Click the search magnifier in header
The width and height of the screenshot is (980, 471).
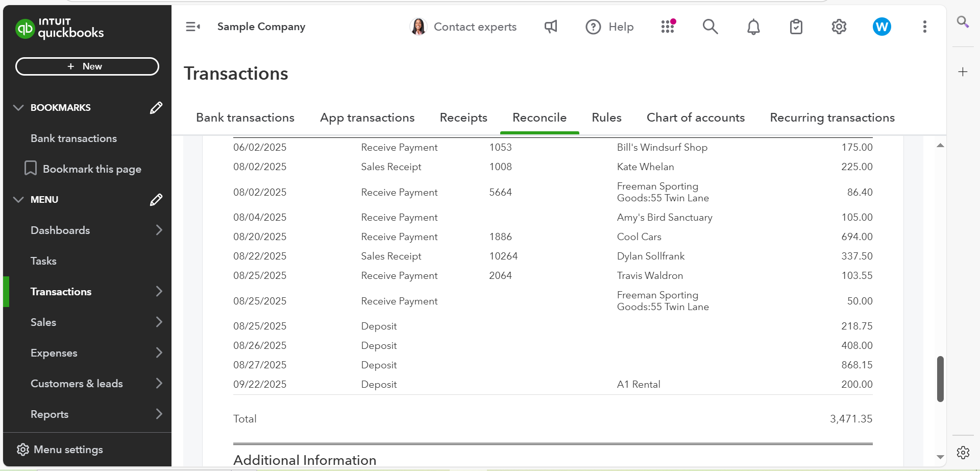(710, 27)
